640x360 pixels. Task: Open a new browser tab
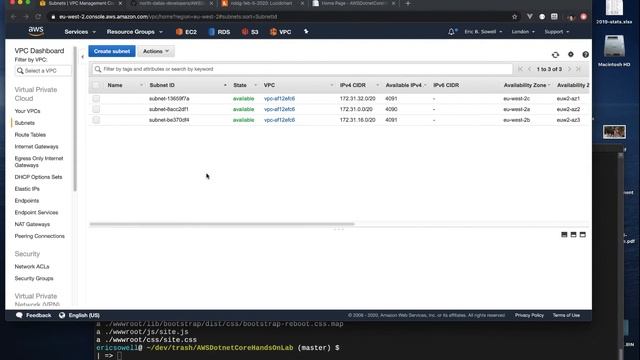click(x=408, y=3)
